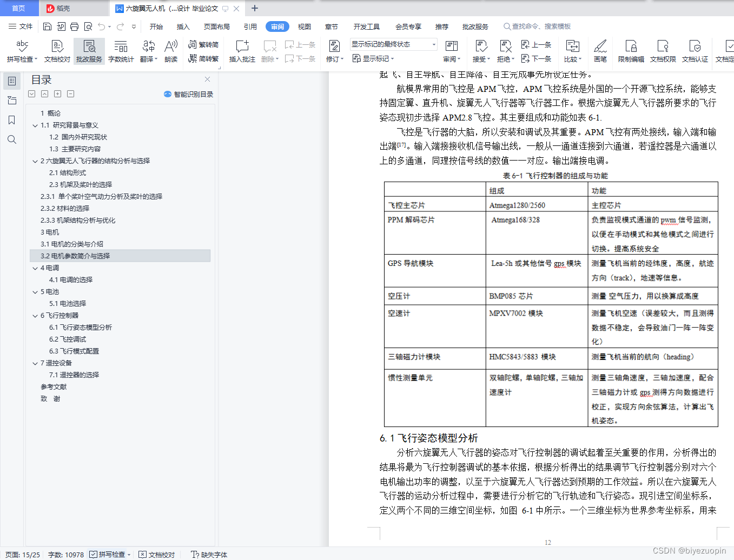This screenshot has width=734, height=560.
Task: Open 文档权限 document permissions
Action: coord(663,51)
